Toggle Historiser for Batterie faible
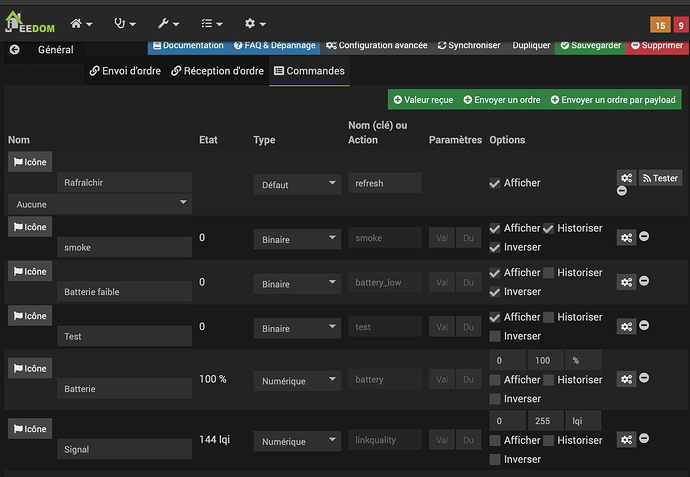Viewport: 690px width, 477px height. 548,273
